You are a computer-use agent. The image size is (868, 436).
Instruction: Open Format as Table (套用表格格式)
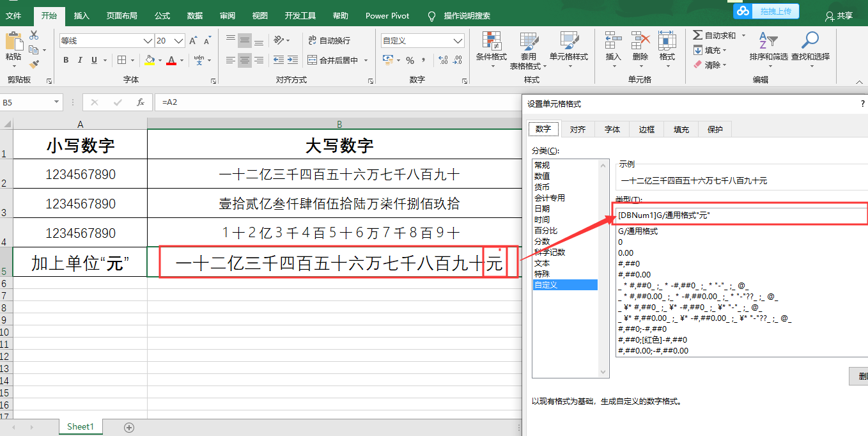click(527, 51)
